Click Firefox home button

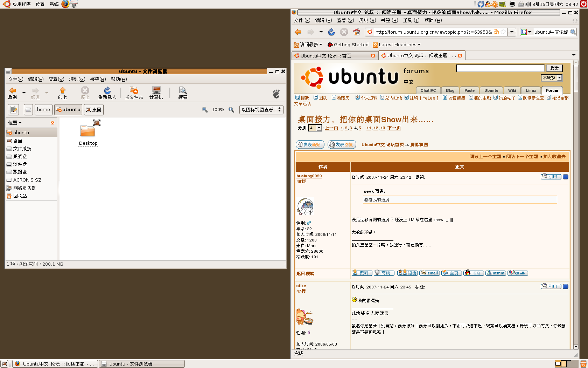point(356,32)
